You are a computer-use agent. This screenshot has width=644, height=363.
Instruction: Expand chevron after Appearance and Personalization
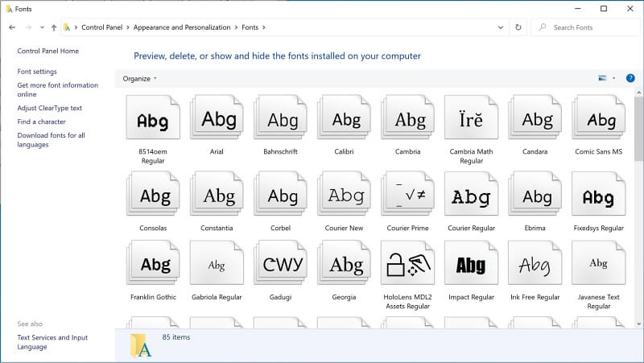[x=236, y=27]
